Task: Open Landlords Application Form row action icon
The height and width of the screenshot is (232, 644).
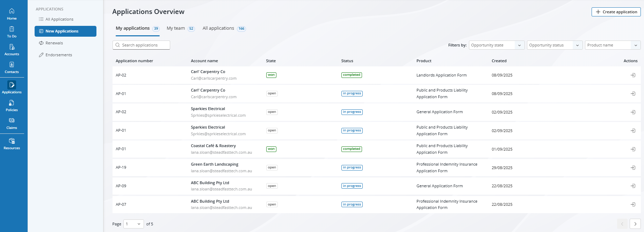Action: coord(632,75)
